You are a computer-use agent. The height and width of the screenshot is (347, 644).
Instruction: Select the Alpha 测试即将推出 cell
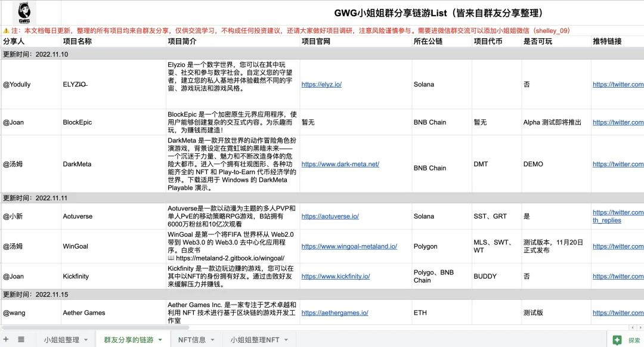[x=556, y=122]
